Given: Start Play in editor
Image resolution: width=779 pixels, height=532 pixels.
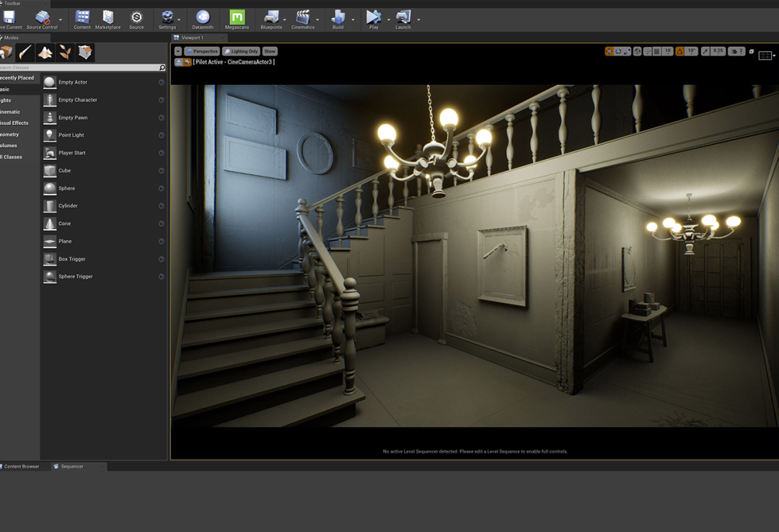Looking at the screenshot, I should [x=374, y=20].
